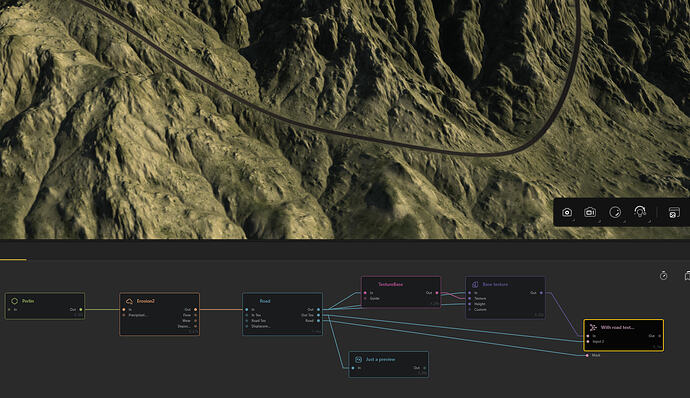Click the With road text Mask port
690x398 pixels.
tap(587, 355)
